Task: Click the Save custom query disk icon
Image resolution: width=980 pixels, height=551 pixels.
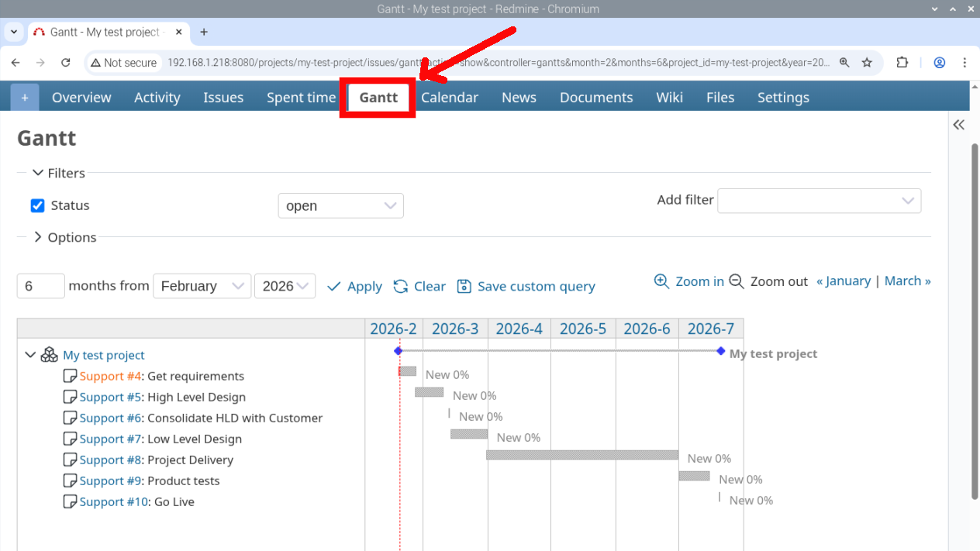Action: point(464,286)
